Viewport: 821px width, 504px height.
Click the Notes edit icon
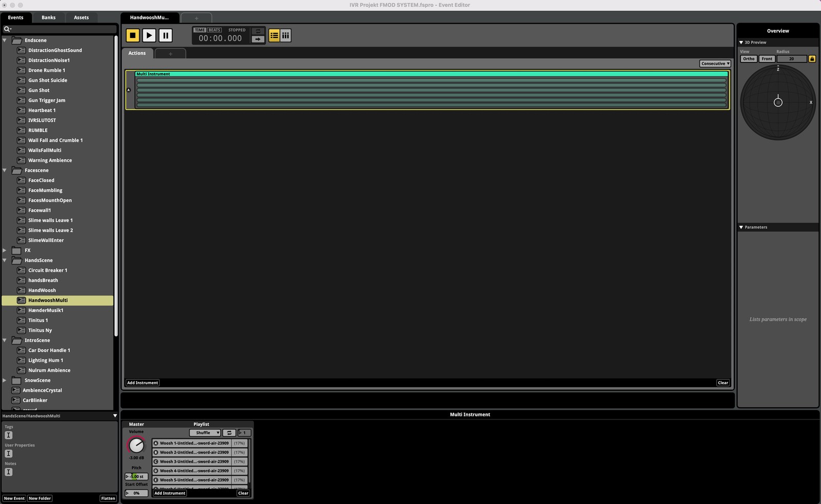tap(8, 472)
